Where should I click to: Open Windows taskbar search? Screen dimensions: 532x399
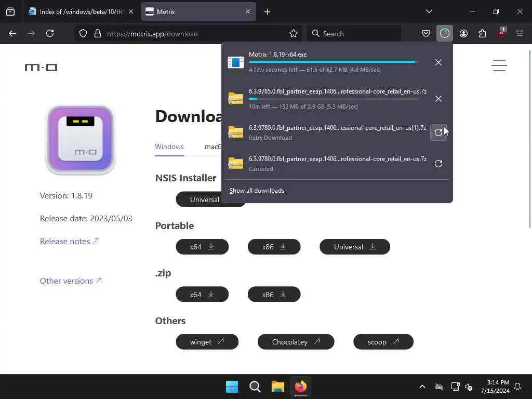(255, 387)
